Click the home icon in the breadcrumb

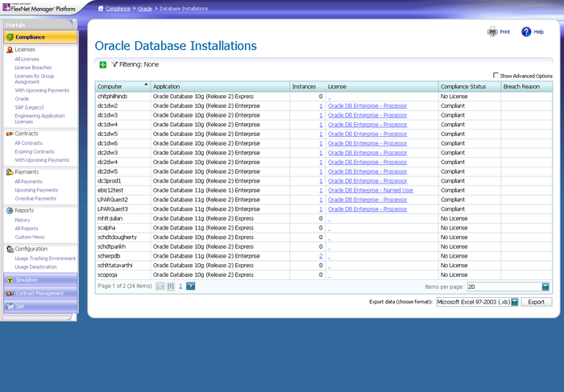click(x=101, y=7)
